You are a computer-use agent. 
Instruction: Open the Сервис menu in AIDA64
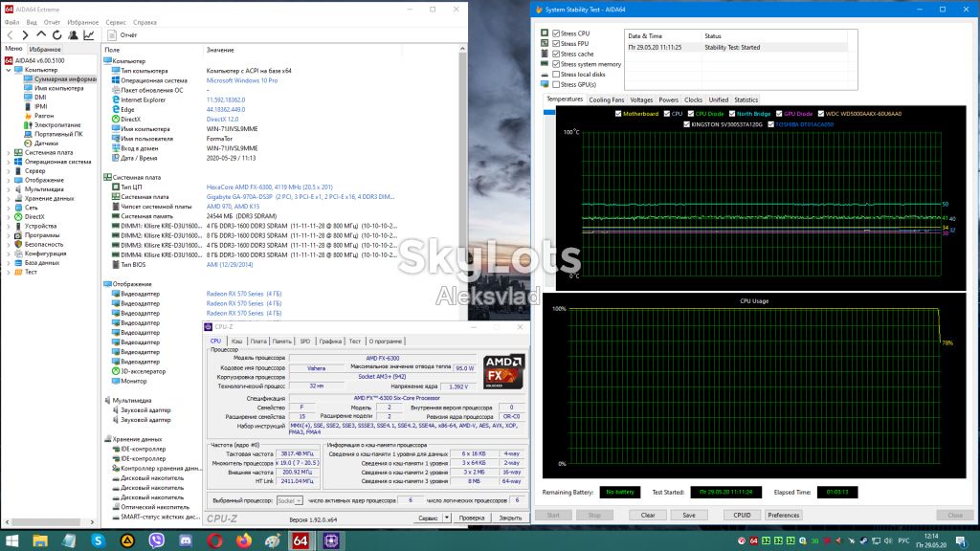[x=116, y=22]
